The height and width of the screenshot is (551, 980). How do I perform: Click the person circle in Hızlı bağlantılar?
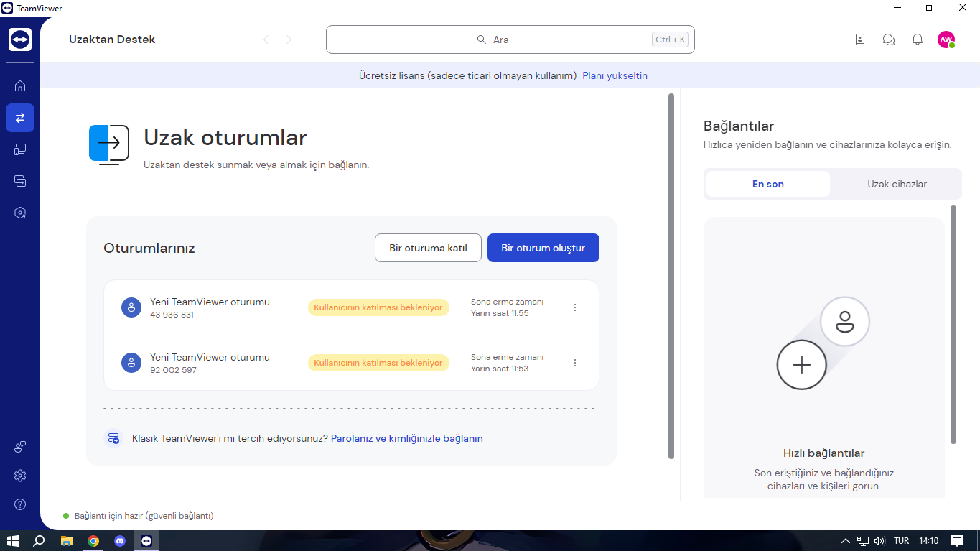click(x=845, y=322)
